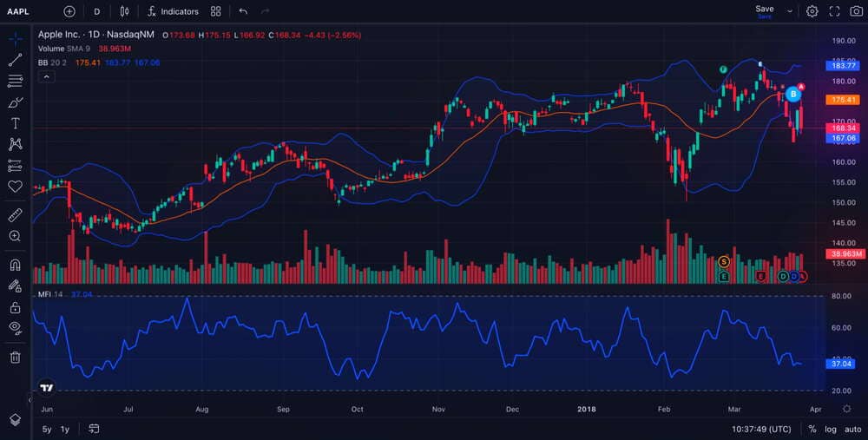The width and height of the screenshot is (868, 440).
Task: Select the text annotation tool
Action: click(15, 123)
